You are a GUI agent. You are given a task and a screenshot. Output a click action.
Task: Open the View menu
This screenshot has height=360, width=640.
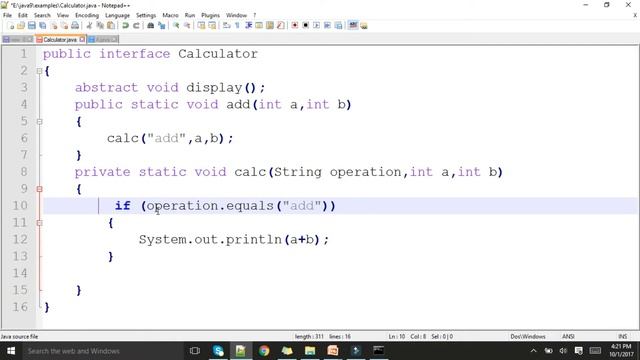[62, 15]
